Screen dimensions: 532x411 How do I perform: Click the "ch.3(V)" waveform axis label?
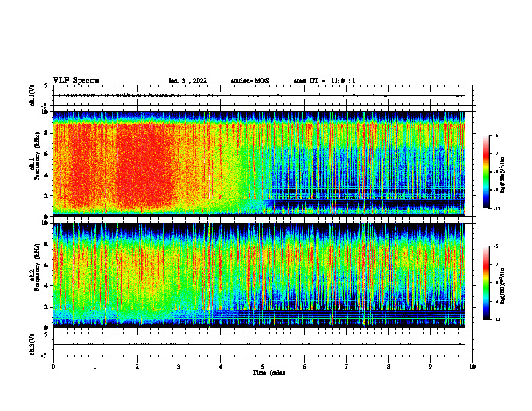point(32,345)
